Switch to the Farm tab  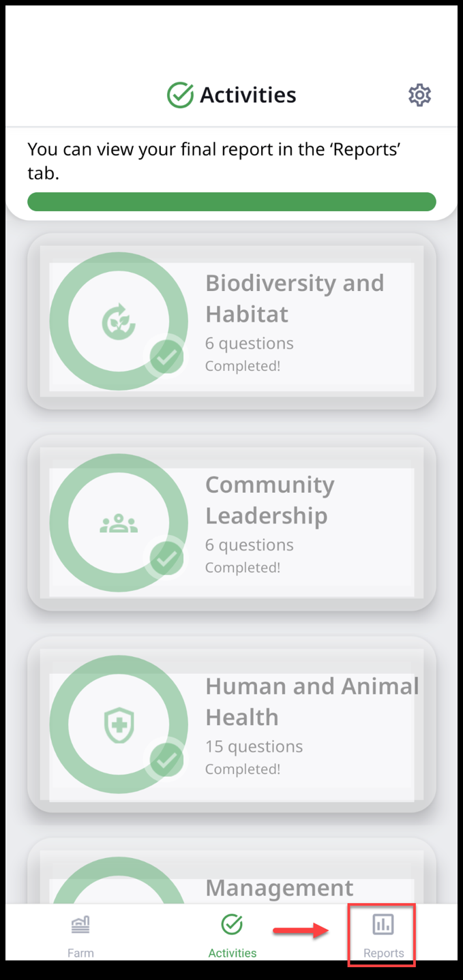[80, 934]
